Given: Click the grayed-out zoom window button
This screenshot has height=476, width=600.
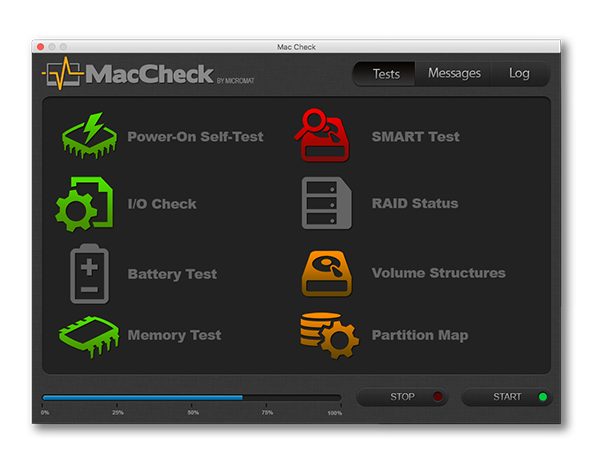Looking at the screenshot, I should [x=63, y=47].
